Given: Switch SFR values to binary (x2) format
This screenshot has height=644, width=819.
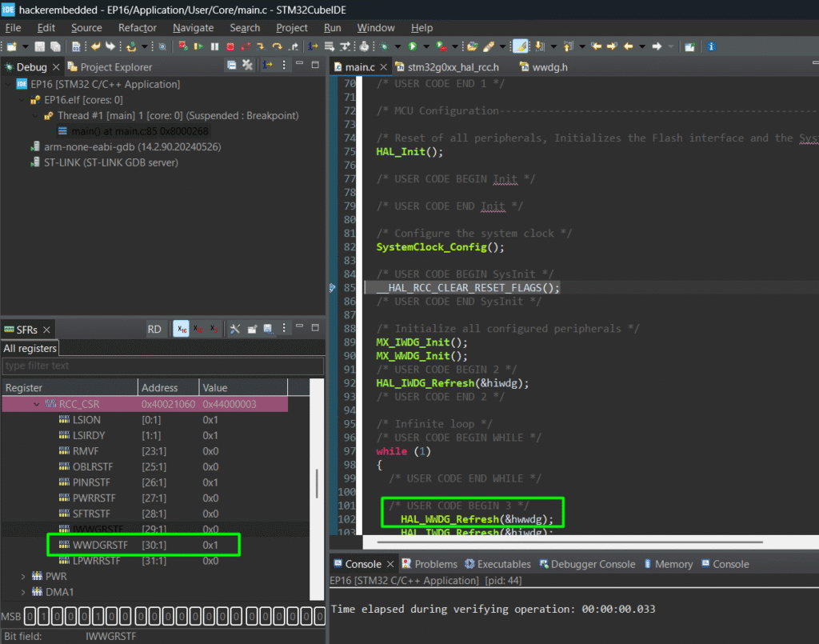Looking at the screenshot, I should [213, 329].
